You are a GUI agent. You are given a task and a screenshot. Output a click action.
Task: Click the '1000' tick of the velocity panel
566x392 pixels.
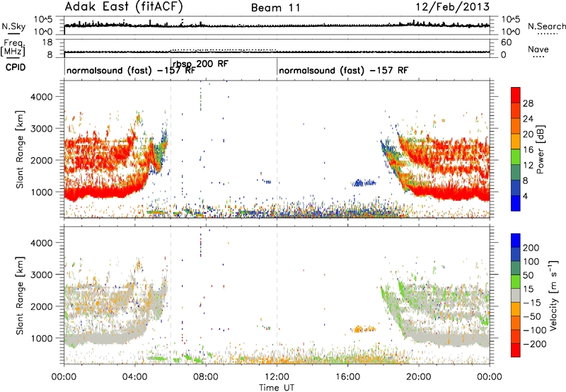tap(41, 338)
